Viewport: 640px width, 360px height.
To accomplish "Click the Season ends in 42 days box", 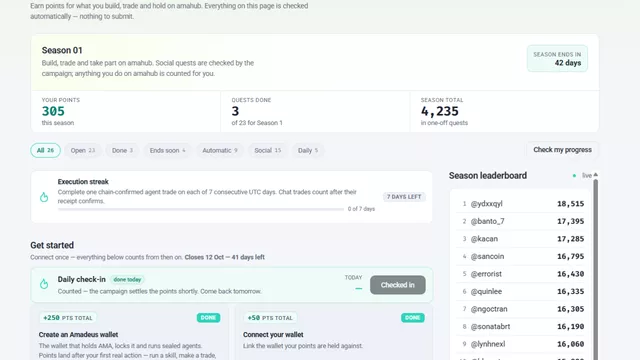I will point(557,59).
